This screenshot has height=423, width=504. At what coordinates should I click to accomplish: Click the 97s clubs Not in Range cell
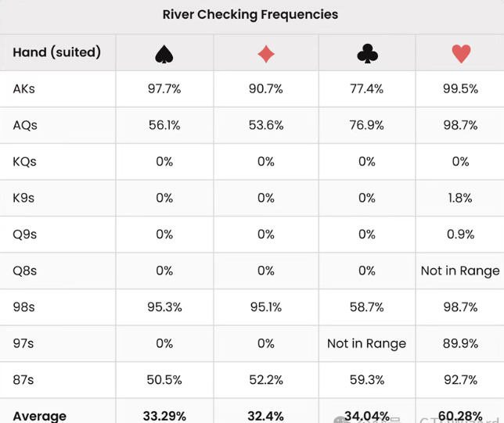click(367, 343)
